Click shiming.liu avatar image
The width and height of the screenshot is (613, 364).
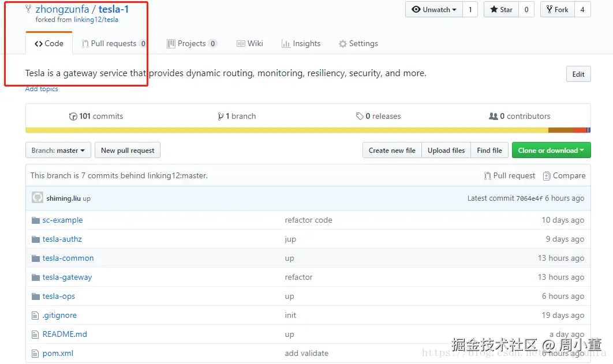tap(38, 198)
